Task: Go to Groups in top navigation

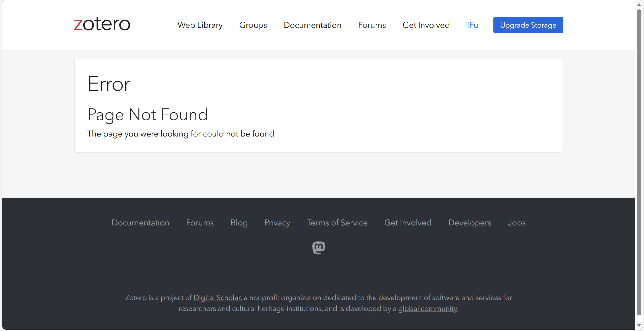Action: point(253,25)
